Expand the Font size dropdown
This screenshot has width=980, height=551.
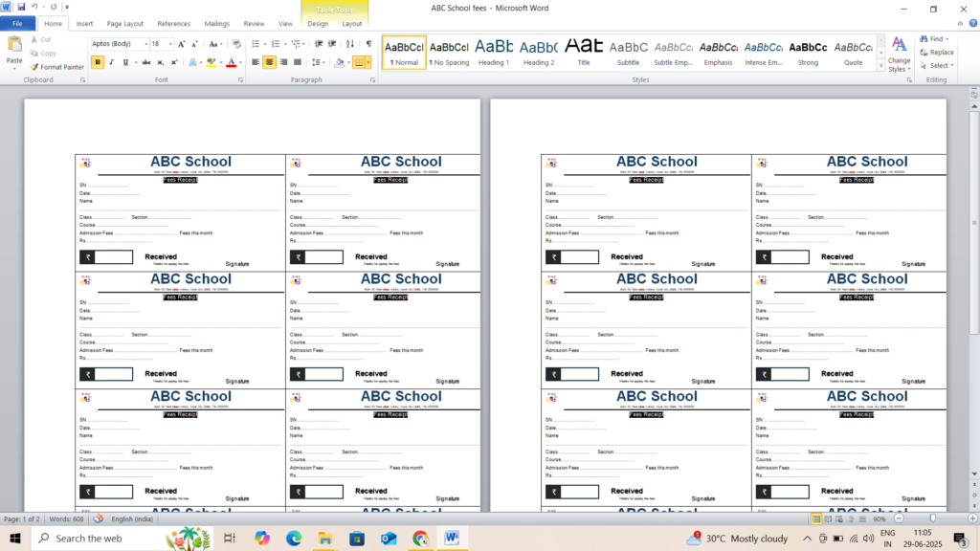click(170, 44)
